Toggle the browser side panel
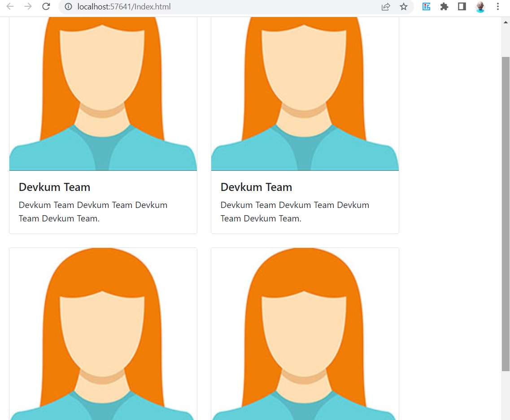Image resolution: width=510 pixels, height=420 pixels. pyautogui.click(x=462, y=7)
